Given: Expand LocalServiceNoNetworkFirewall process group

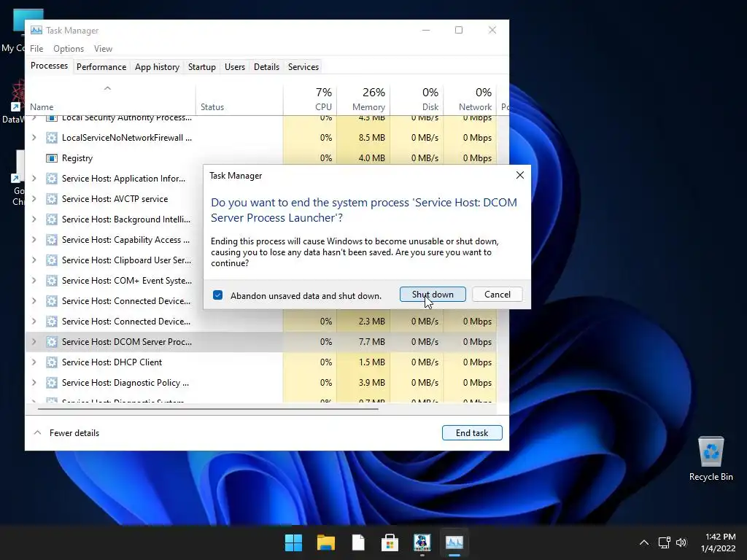Looking at the screenshot, I should (34, 138).
